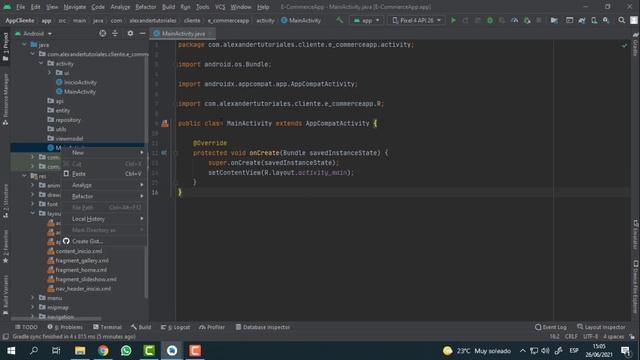Open Search Everywhere magnifier icon

(x=621, y=20)
